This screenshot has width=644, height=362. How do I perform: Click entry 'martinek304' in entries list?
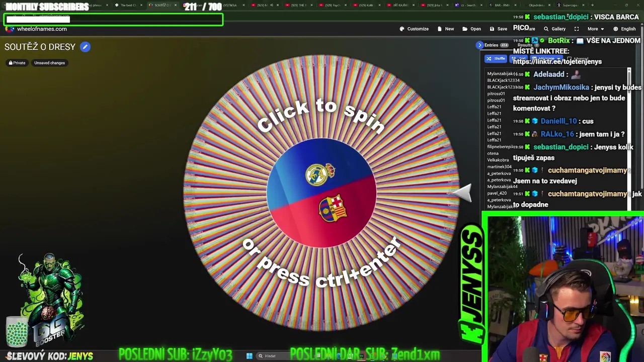pos(500,166)
